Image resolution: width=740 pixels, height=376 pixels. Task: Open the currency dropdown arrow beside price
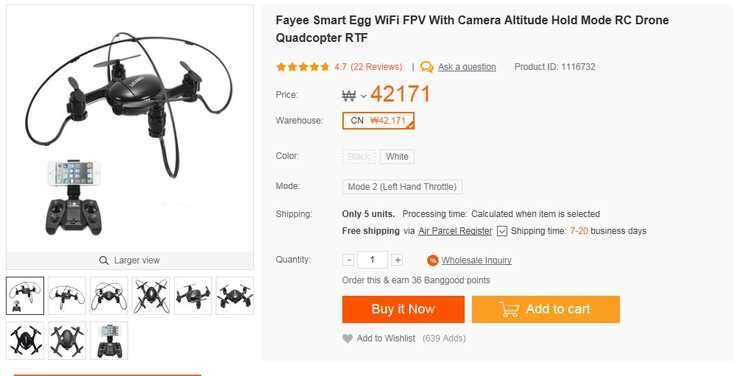click(363, 96)
